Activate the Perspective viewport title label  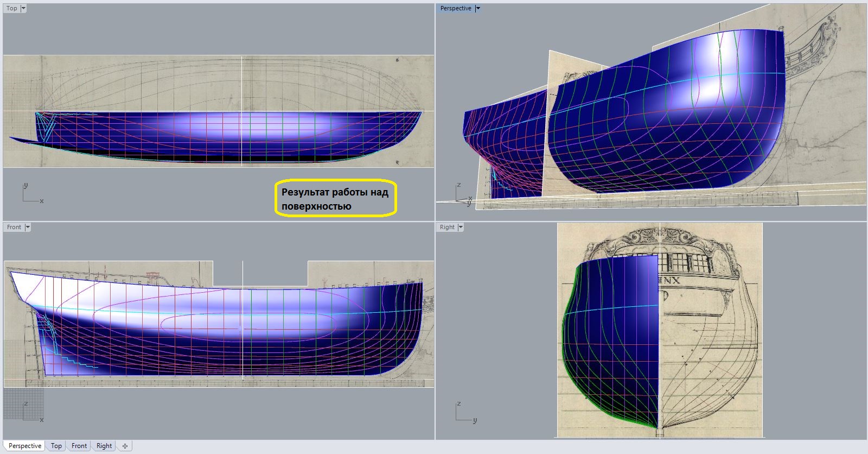(x=455, y=9)
